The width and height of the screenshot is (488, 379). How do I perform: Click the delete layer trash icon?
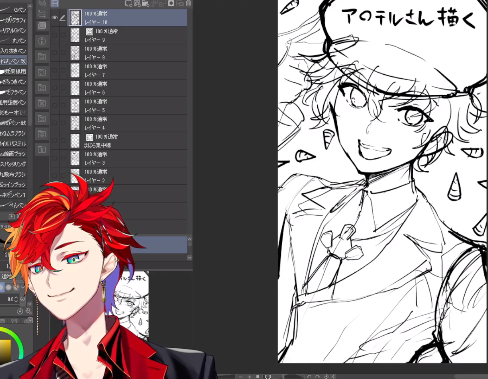pyautogui.click(x=188, y=3)
